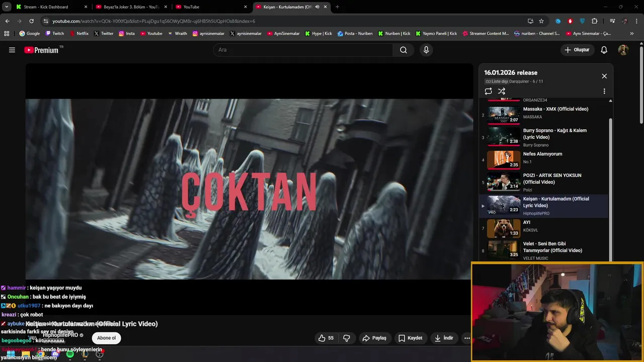The width and height of the screenshot is (644, 362).
Task: Open the Google bookmark
Action: pyautogui.click(x=29, y=34)
